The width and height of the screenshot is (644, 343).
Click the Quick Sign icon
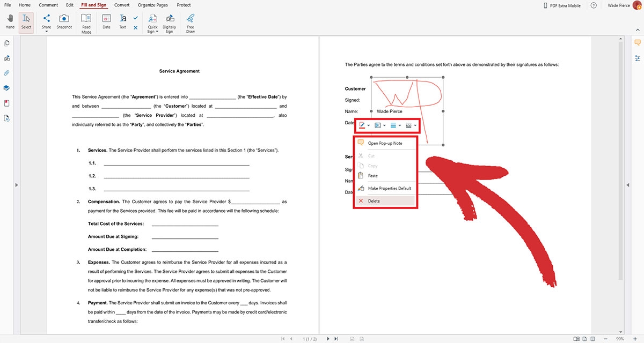coord(152,19)
